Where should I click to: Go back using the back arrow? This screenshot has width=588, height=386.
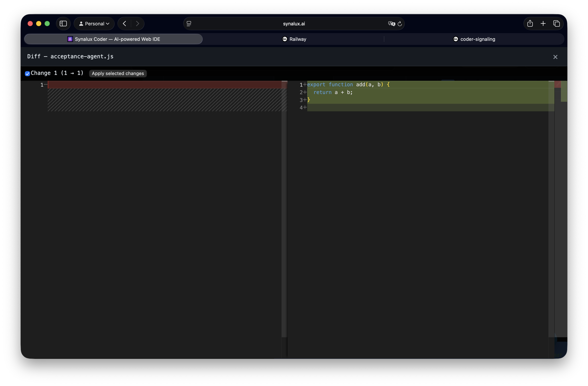[x=125, y=24]
